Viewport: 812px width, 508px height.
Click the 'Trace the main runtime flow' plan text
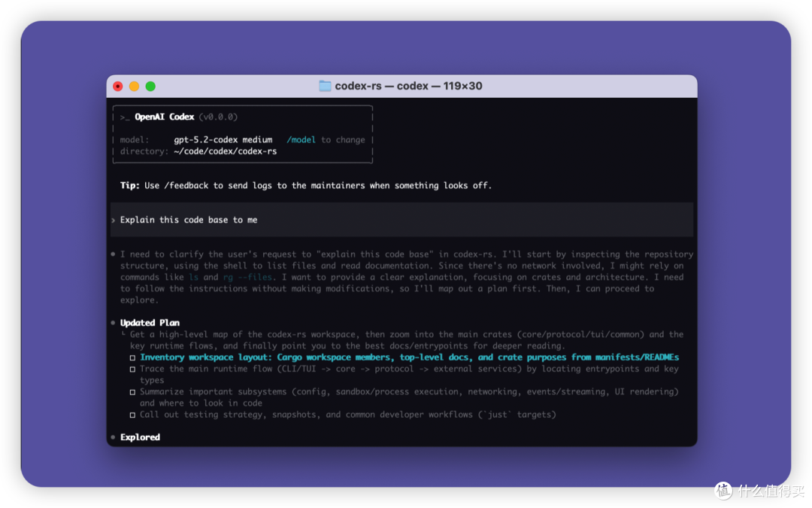pos(409,374)
